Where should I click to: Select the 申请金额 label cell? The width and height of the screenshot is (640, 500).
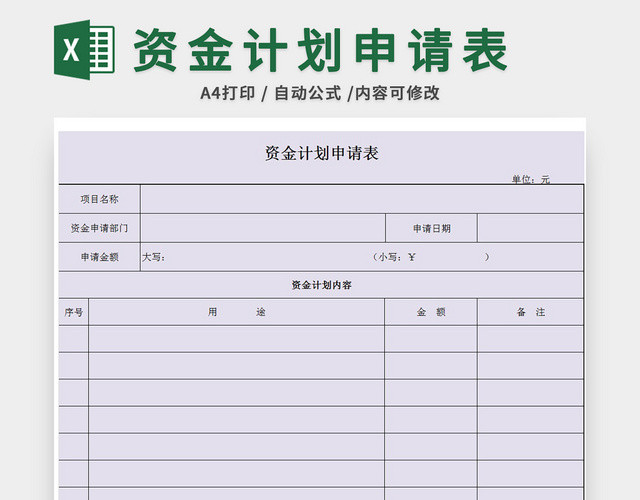point(100,257)
